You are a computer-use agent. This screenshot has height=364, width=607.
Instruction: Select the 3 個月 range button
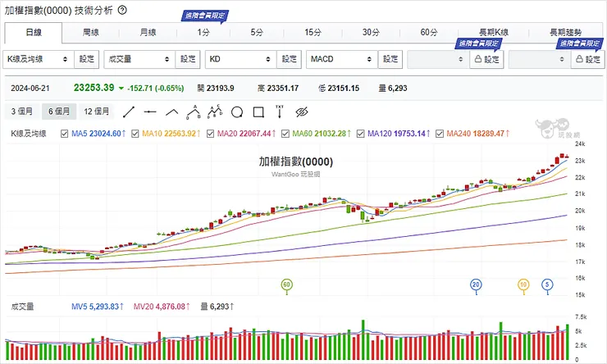(x=22, y=111)
